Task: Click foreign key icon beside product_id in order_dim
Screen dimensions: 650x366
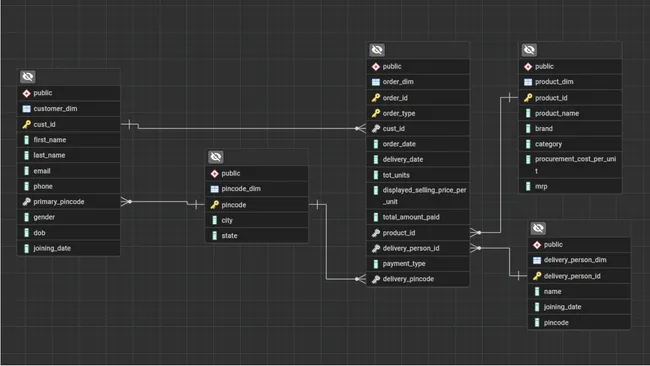Action: tap(376, 233)
